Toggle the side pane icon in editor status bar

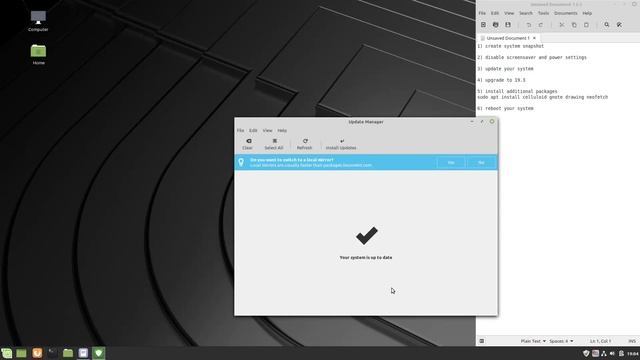click(482, 341)
